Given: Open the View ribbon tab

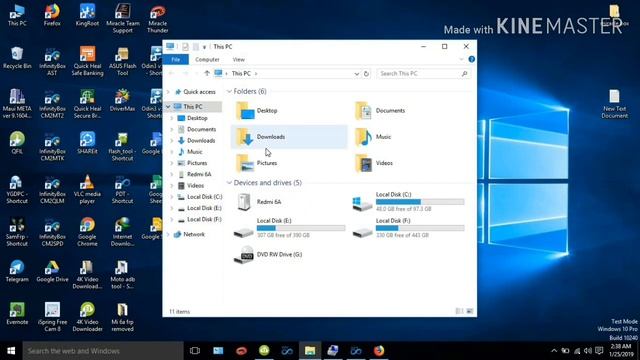Looking at the screenshot, I should point(239,60).
